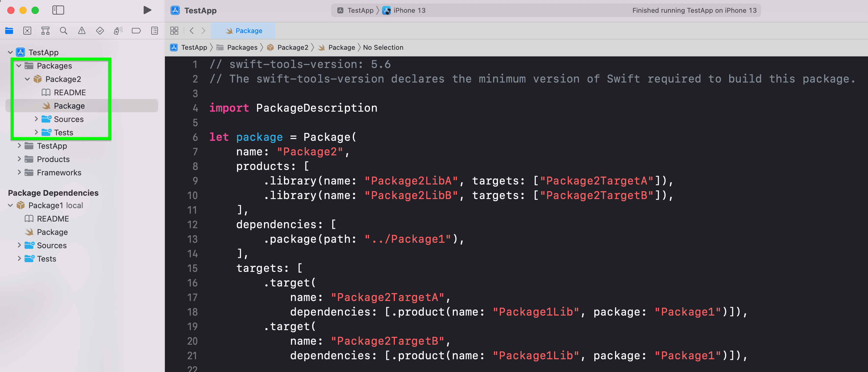The height and width of the screenshot is (372, 868).
Task: Navigate back using the left chevron arrow
Action: point(192,30)
